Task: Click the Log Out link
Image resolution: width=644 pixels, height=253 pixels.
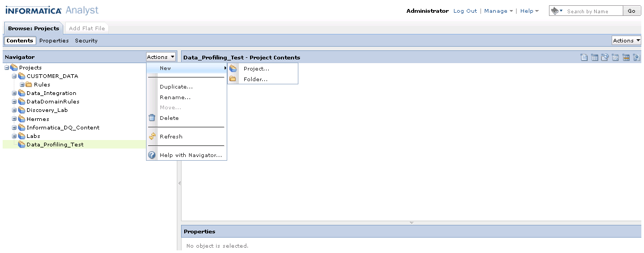Action: tap(465, 11)
